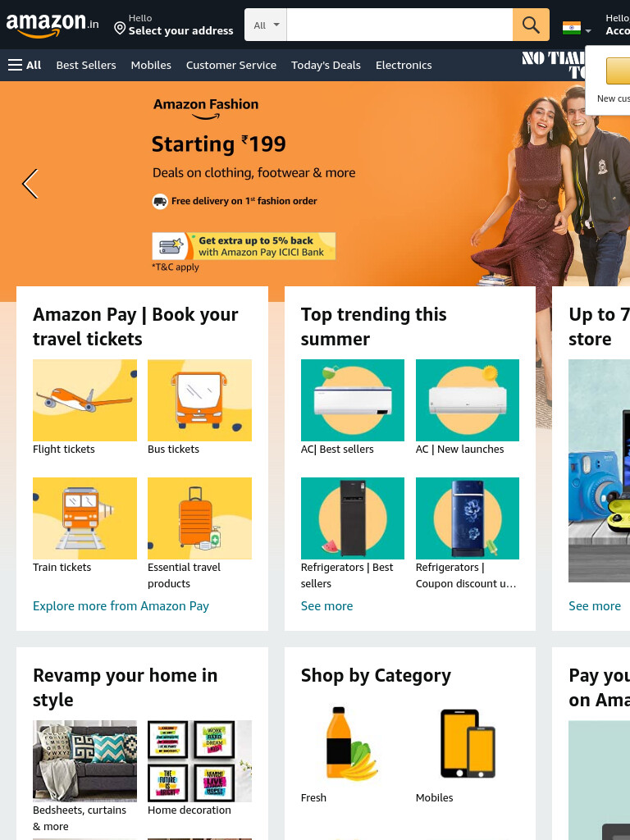The width and height of the screenshot is (630, 840).
Task: Expand the search category All dropdown
Action: click(266, 25)
